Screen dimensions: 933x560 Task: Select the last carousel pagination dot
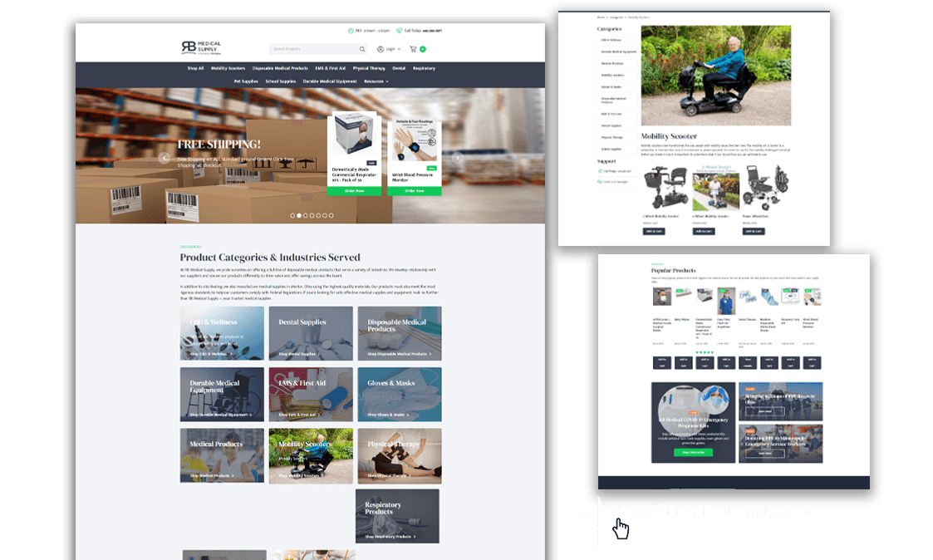[331, 215]
